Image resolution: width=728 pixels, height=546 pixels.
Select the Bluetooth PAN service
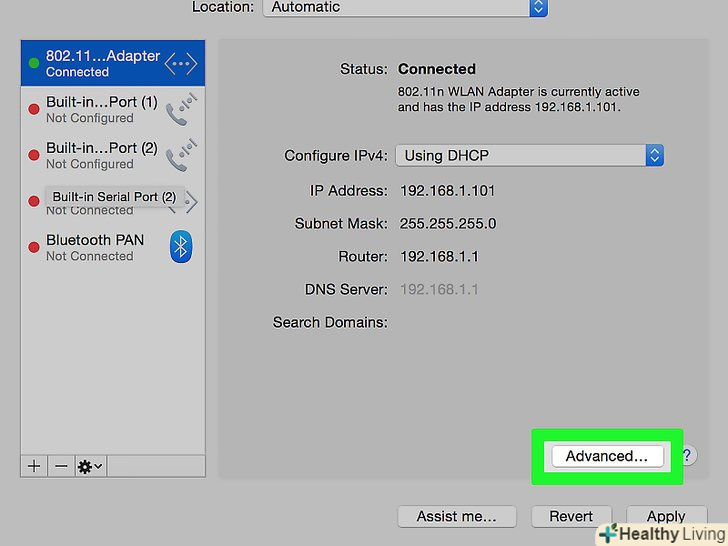(113, 247)
